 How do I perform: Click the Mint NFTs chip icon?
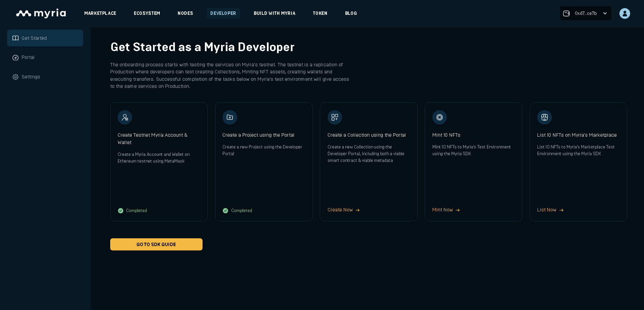click(439, 117)
